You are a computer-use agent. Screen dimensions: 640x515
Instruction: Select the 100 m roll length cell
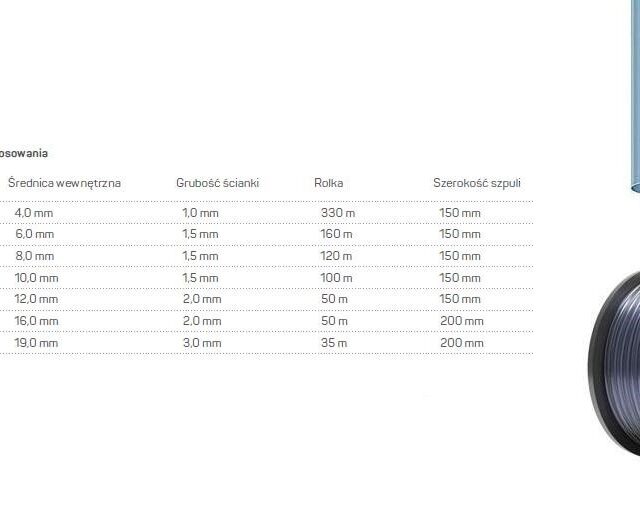pos(337,278)
